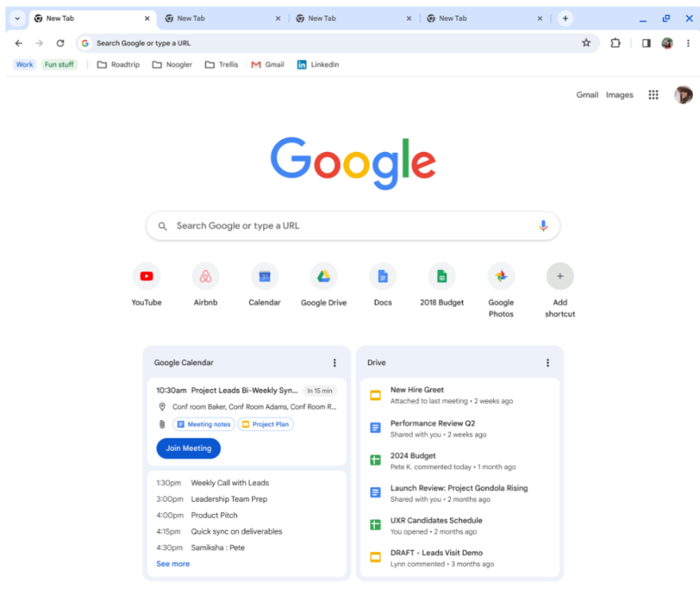
Task: Open Google Calendar card options menu
Action: tap(334, 363)
